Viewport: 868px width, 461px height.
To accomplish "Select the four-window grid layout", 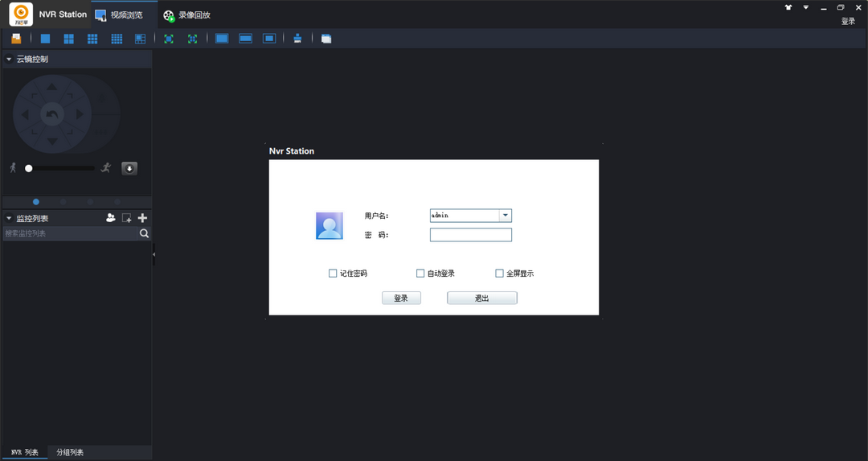I will pyautogui.click(x=68, y=39).
